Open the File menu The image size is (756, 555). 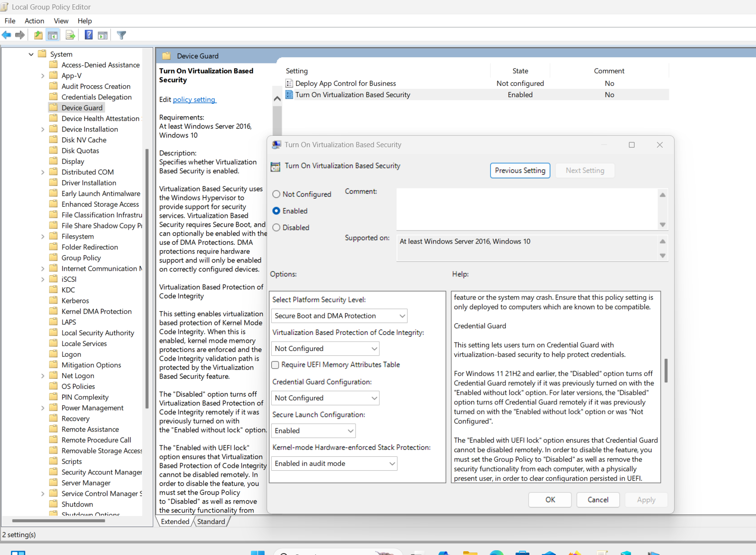(10, 21)
